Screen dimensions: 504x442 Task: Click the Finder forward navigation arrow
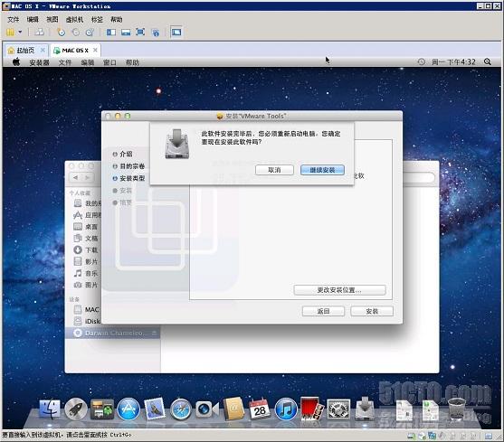tap(87, 177)
